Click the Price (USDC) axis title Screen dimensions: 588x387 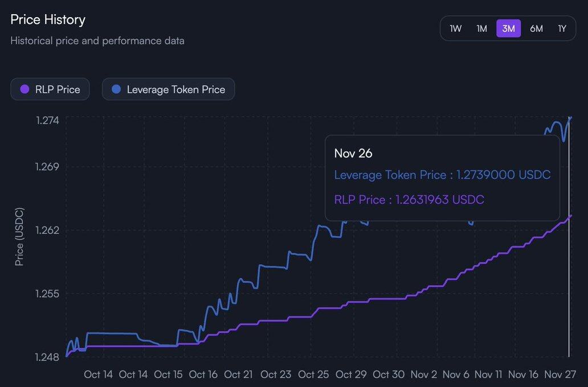coord(19,236)
